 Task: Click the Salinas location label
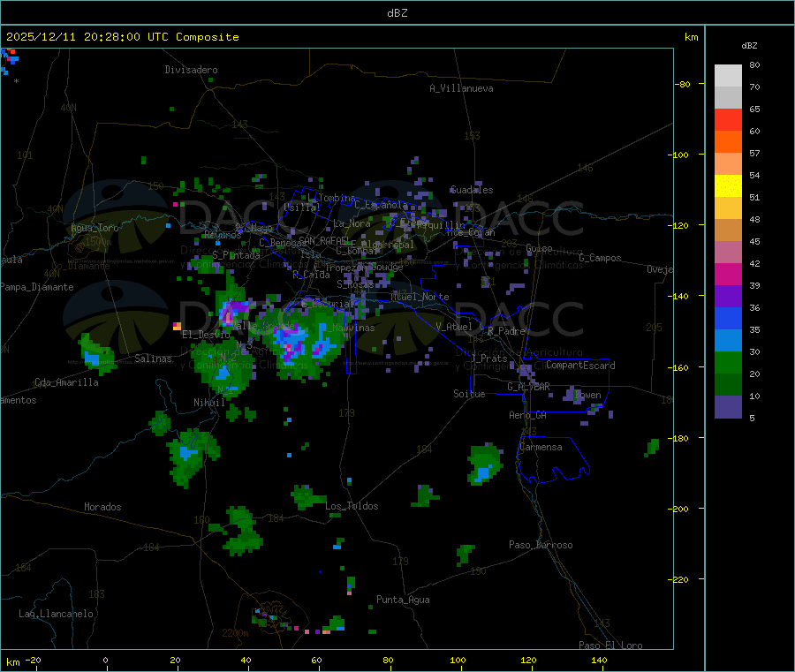(x=153, y=359)
